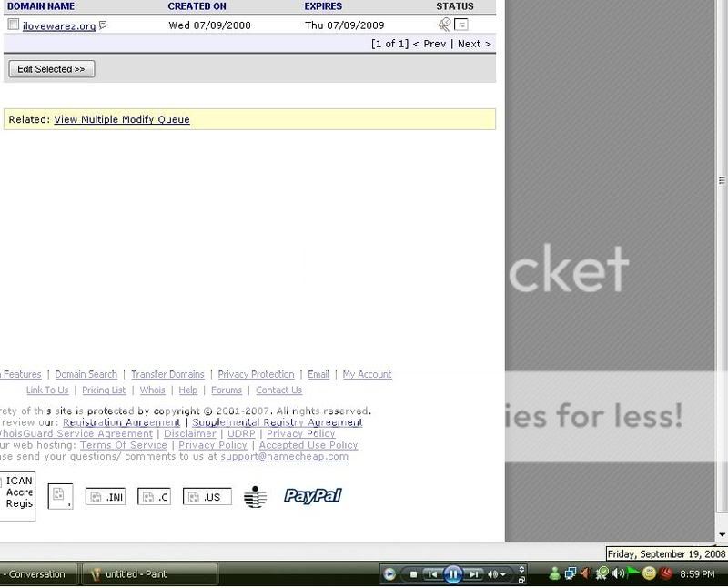Click the system tray speaker volume icon

[x=618, y=573]
